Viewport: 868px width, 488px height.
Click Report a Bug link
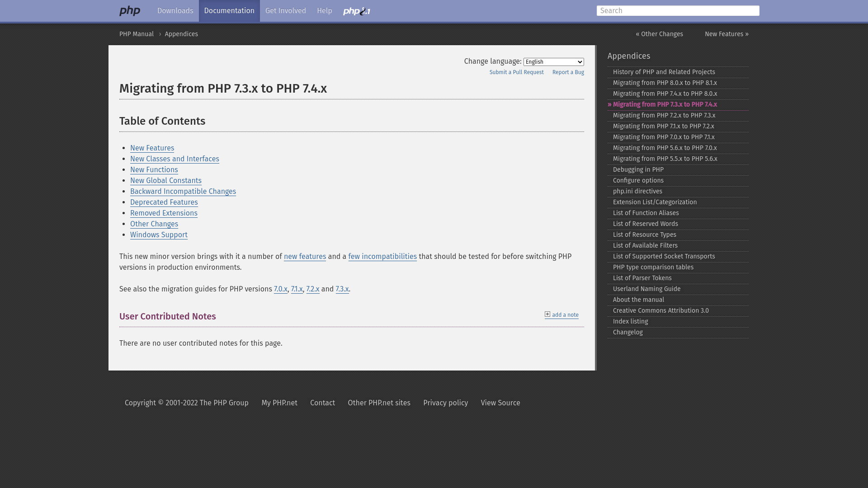(x=568, y=72)
